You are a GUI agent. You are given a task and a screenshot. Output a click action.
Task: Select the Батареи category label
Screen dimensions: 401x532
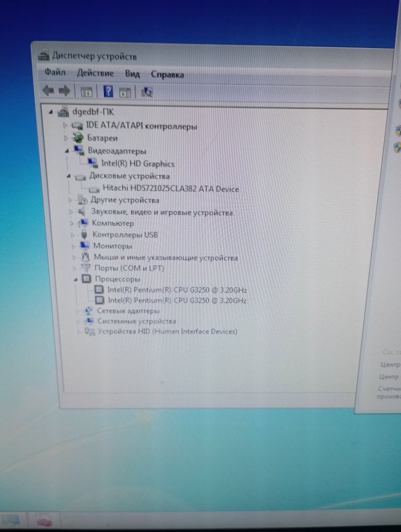[102, 138]
